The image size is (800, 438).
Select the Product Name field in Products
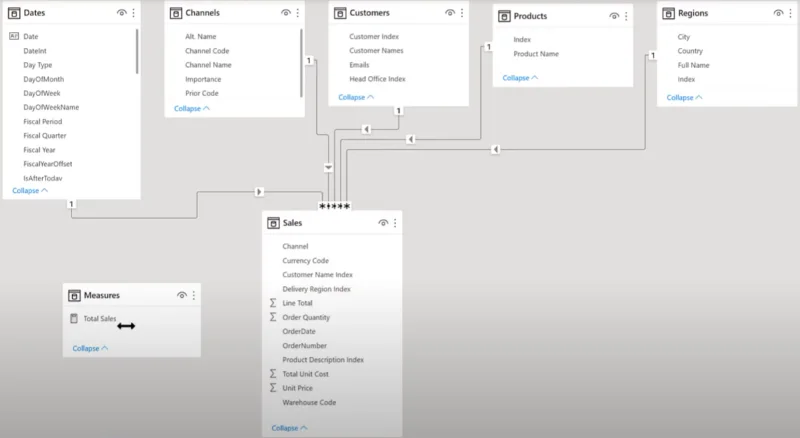pos(536,54)
